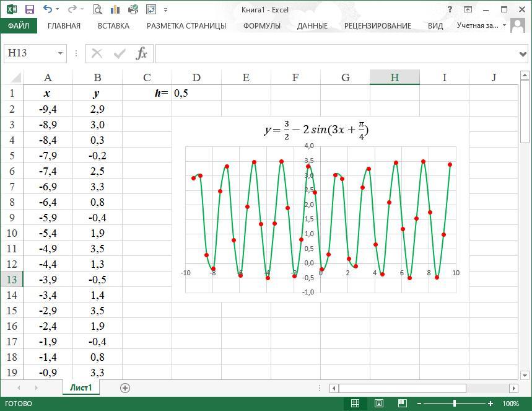Click the Insert Function fx icon
This screenshot has width=532, height=411.
click(x=141, y=53)
